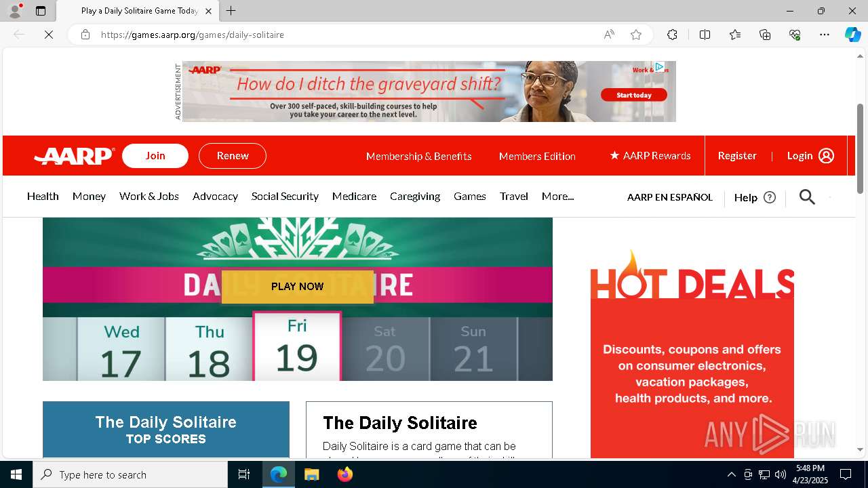Viewport: 868px width, 488px height.
Task: Go to the AARP home logo
Action: pyautogui.click(x=75, y=156)
